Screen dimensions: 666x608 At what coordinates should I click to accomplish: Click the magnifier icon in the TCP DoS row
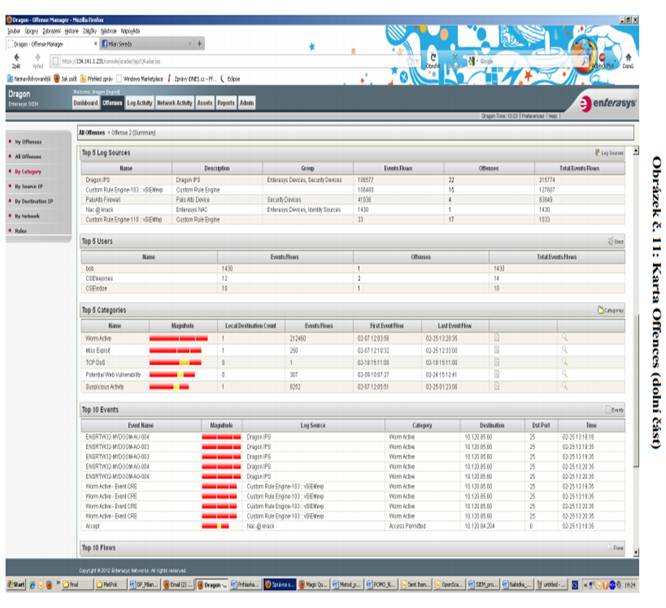pyautogui.click(x=564, y=362)
